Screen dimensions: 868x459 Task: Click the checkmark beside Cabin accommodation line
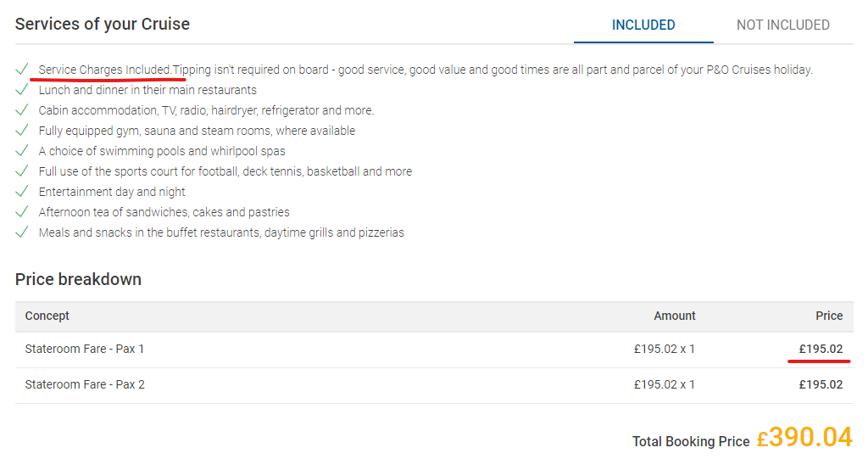(x=22, y=110)
